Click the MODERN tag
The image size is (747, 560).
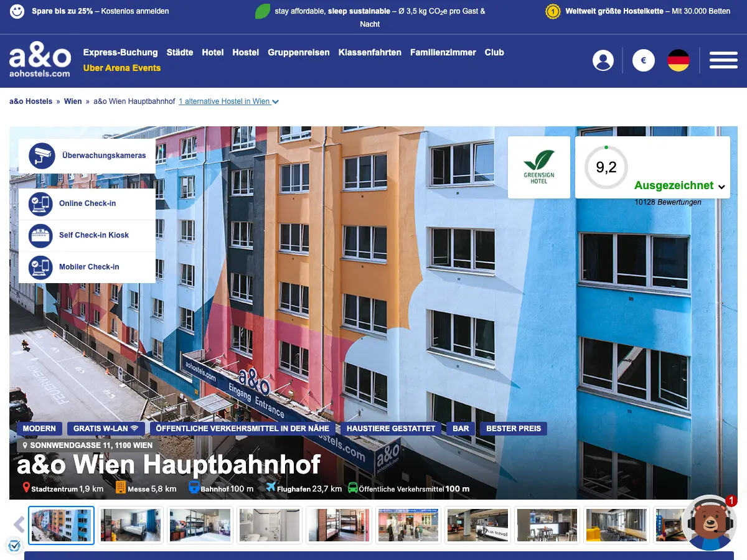tap(39, 429)
